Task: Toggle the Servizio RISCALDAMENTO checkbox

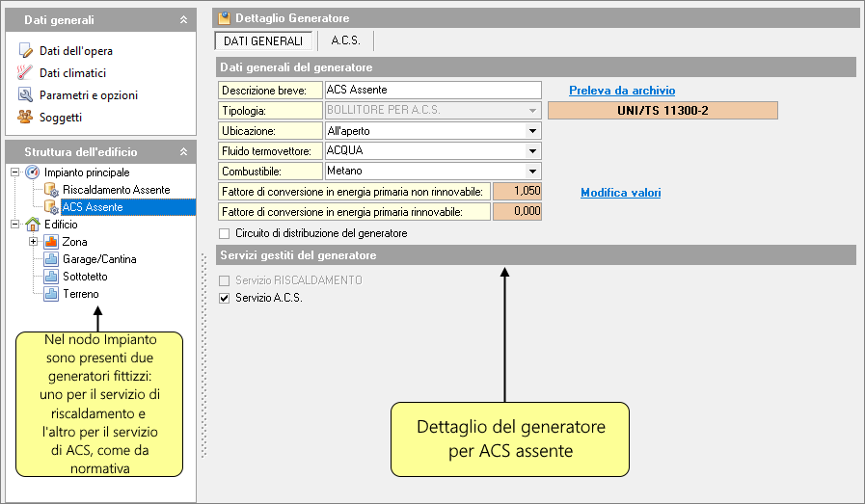Action: (225, 280)
